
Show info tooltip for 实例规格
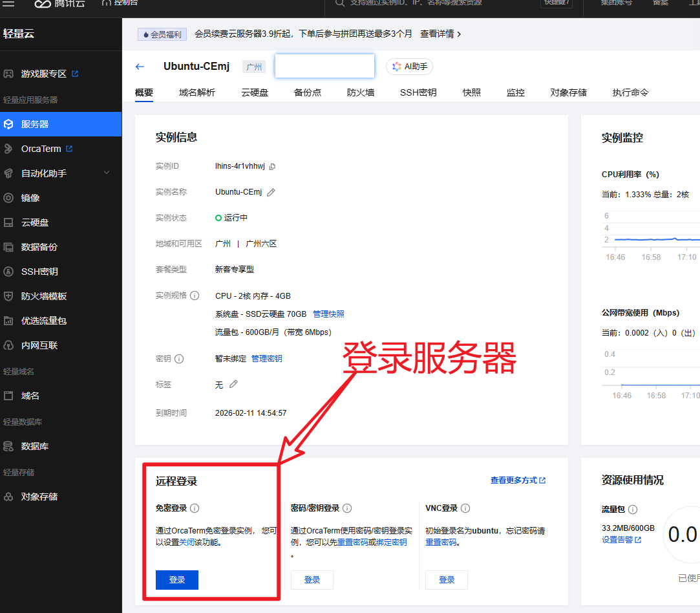coord(195,296)
